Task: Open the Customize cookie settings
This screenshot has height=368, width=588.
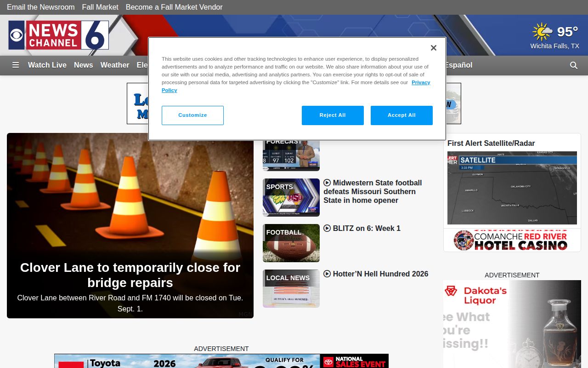Action: coord(192,115)
